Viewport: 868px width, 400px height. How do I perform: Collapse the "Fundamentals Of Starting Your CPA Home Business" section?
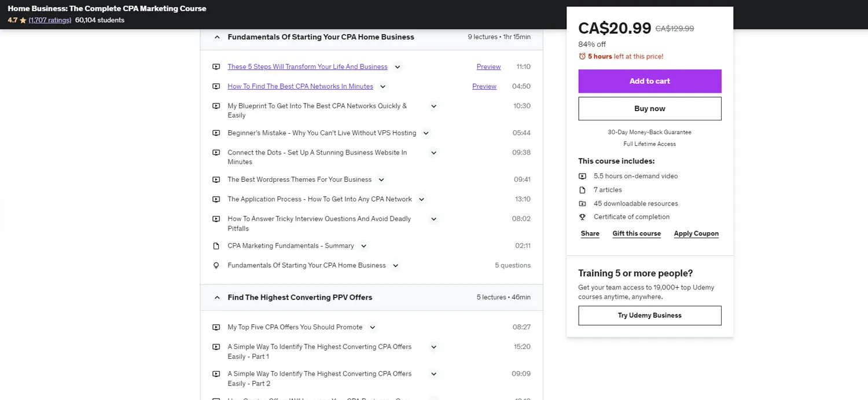click(x=217, y=36)
